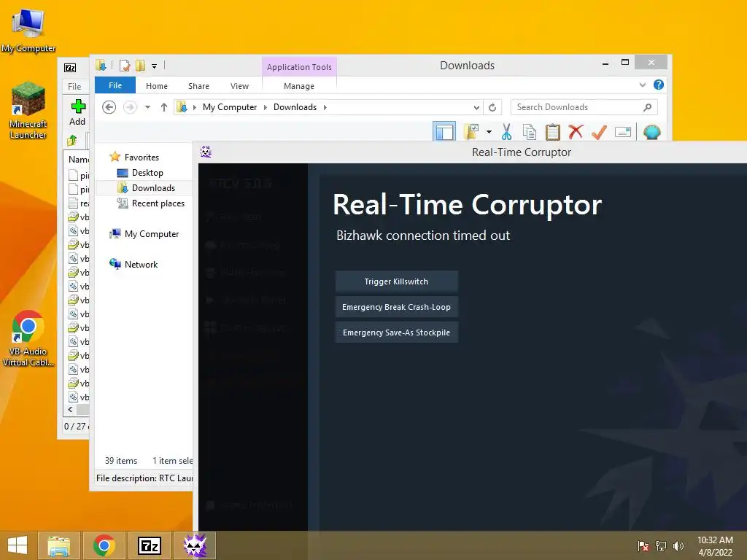This screenshot has height=560, width=747.
Task: Click the orange checkmark Properties icon
Action: pyautogui.click(x=599, y=132)
